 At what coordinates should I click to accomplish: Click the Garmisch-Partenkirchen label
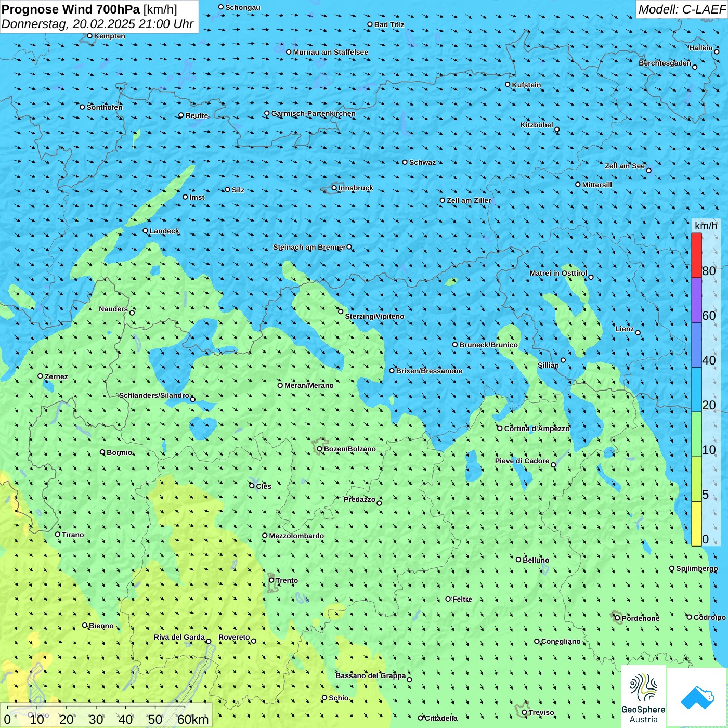pyautogui.click(x=314, y=113)
